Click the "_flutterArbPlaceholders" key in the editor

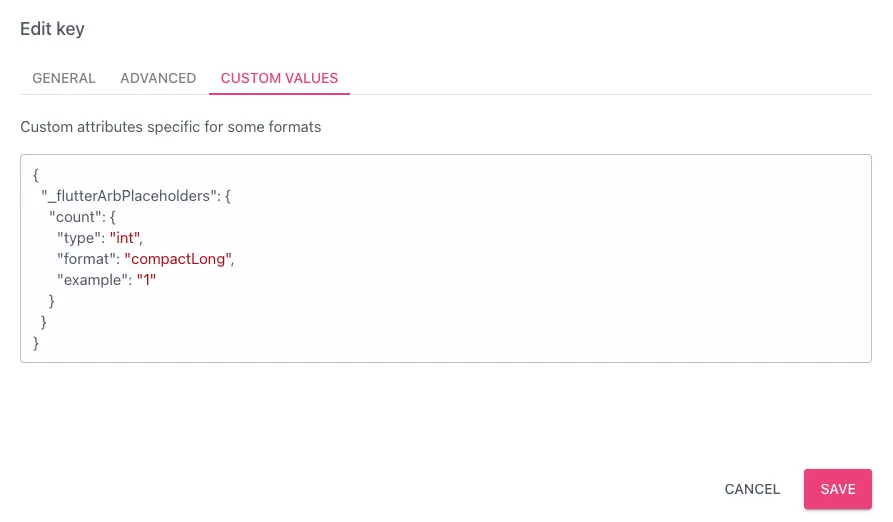coord(127,196)
